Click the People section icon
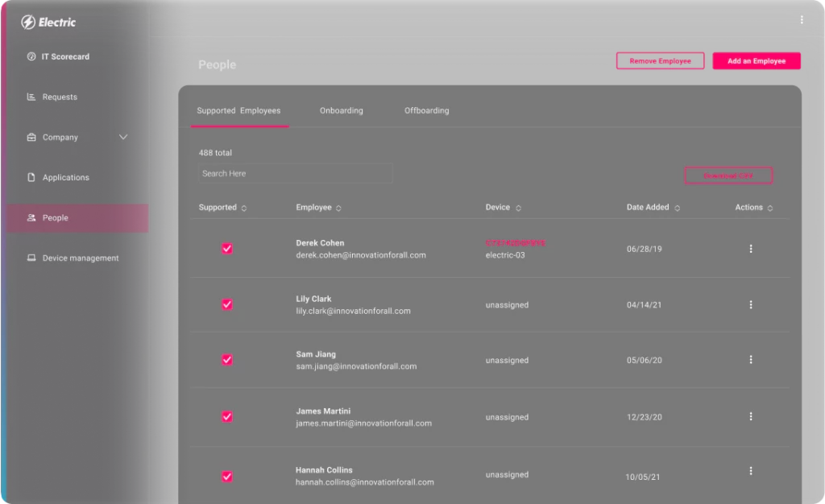This screenshot has width=825, height=504. click(x=30, y=217)
